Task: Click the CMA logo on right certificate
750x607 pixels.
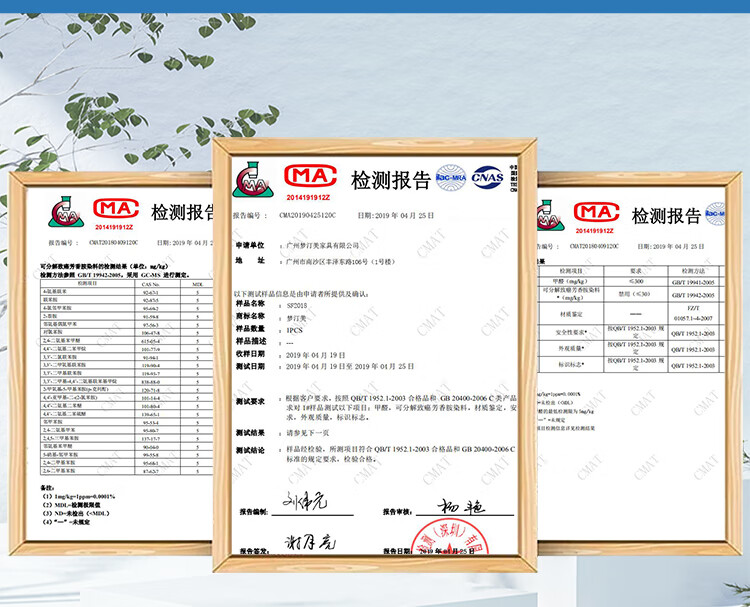Action: 600,211
